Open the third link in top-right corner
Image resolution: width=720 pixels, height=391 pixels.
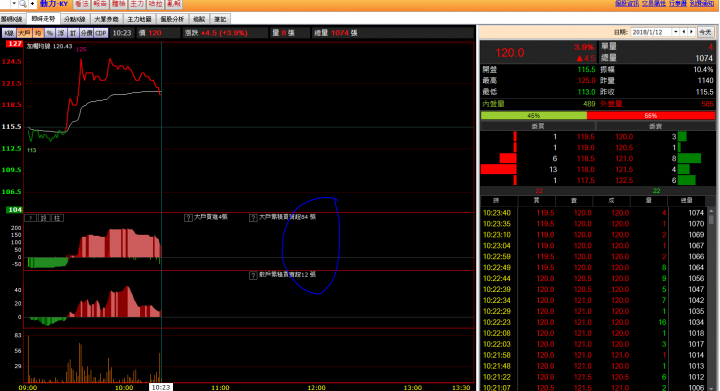click(678, 3)
